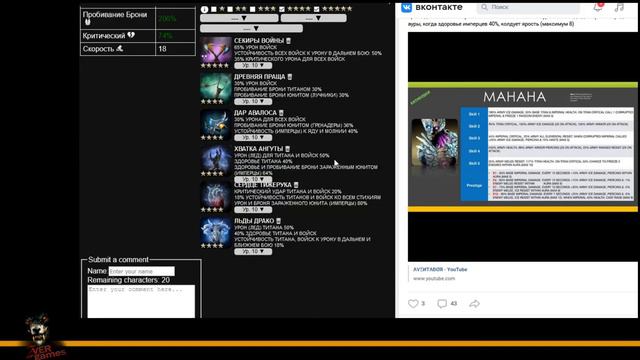Click the ВКонтакте wordmark
Image resolution: width=640 pixels, height=360 pixels.
[x=439, y=7]
